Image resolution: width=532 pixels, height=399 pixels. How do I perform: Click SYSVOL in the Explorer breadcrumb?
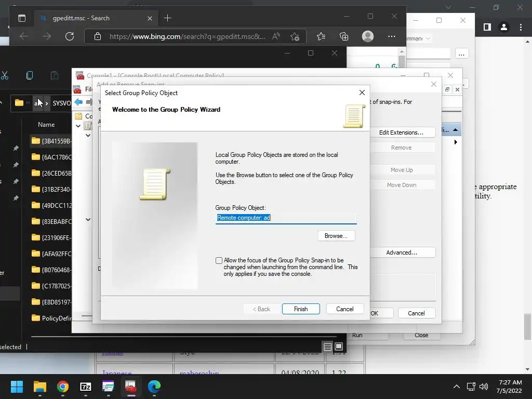(x=62, y=103)
